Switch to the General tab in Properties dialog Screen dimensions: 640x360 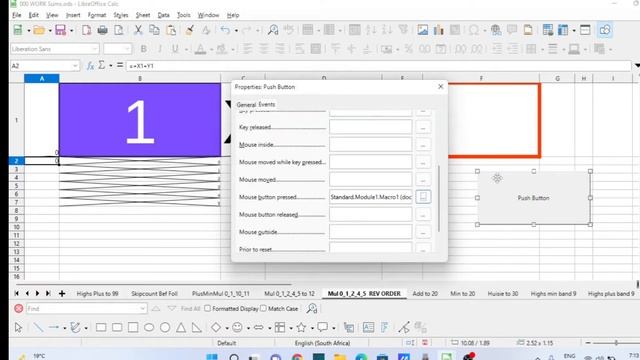click(x=246, y=104)
